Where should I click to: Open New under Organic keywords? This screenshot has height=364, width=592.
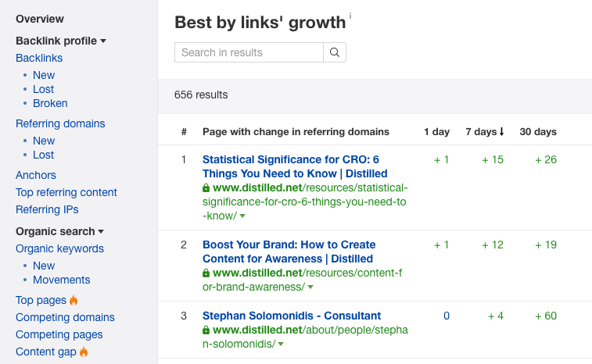(44, 266)
